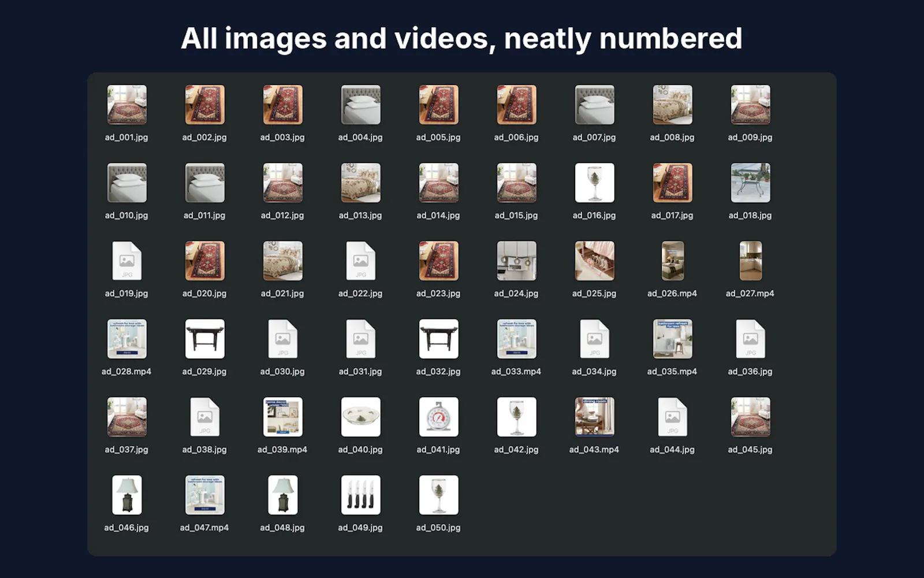Open the ad_004.jpg bed image file
The width and height of the screenshot is (924, 578).
360,105
